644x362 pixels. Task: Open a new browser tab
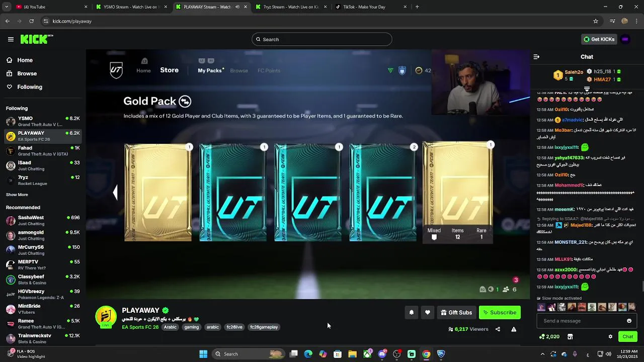(x=417, y=7)
